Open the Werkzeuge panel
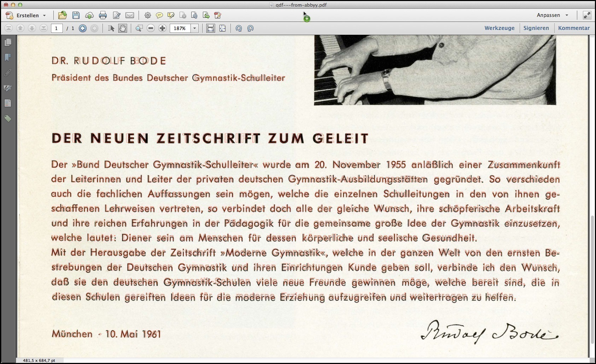596x364 pixels. [x=499, y=28]
